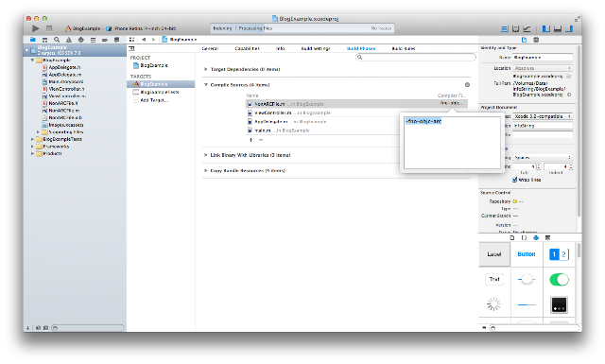The width and height of the screenshot is (605, 364).
Task: Hide the project and targets list sidebar icon
Action: tap(131, 48)
